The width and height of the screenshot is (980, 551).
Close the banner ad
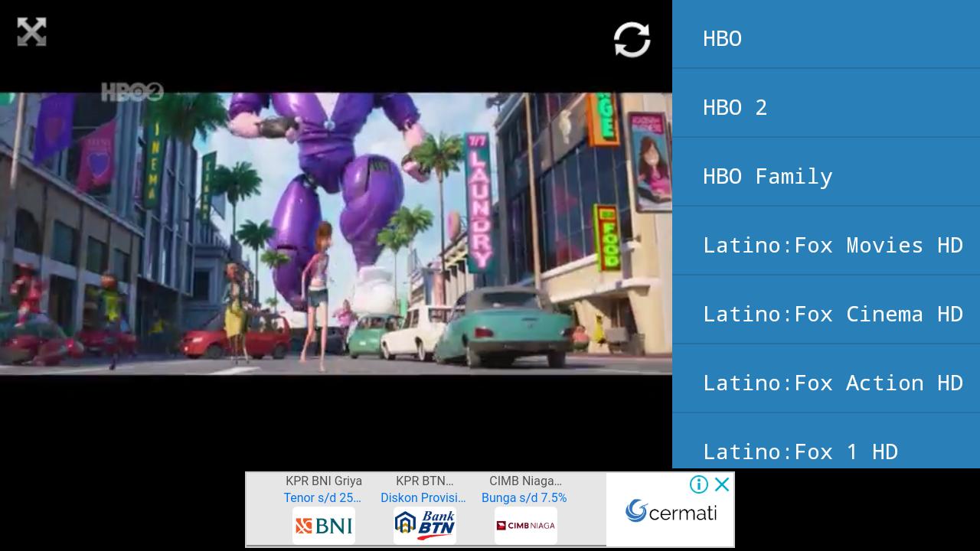coord(722,484)
